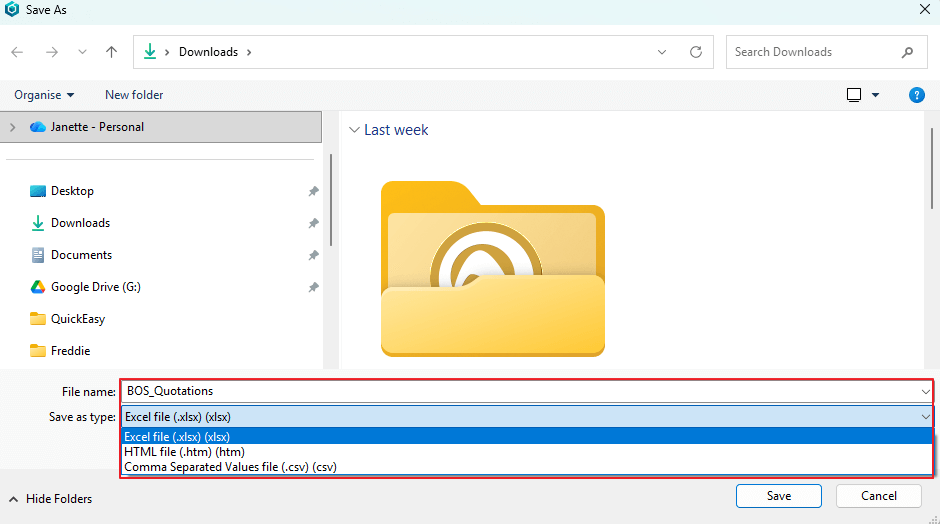This screenshot has width=940, height=524.
Task: Open the Help question mark icon
Action: pos(916,95)
